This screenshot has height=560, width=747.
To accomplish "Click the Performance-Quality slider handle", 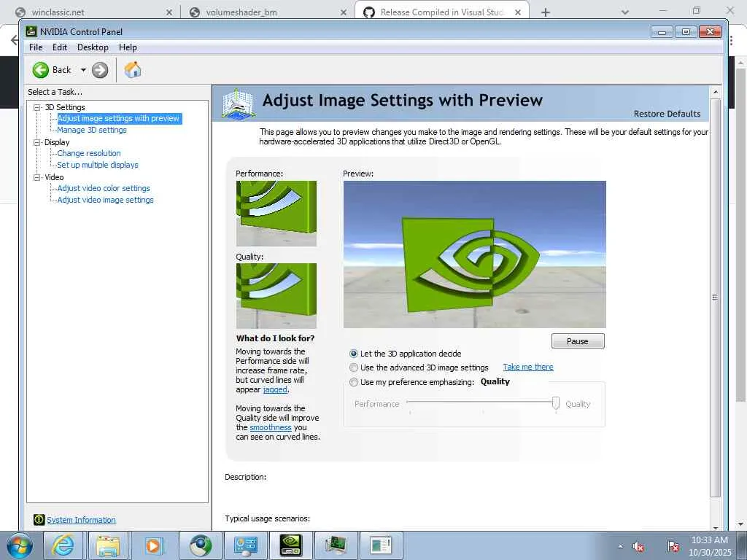I will 555,403.
